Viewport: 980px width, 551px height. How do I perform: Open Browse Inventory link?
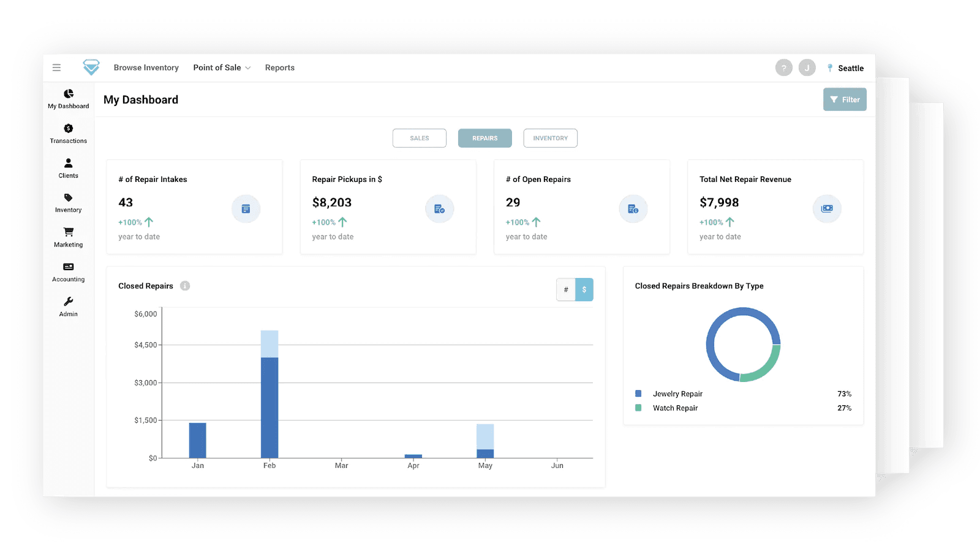coord(146,68)
